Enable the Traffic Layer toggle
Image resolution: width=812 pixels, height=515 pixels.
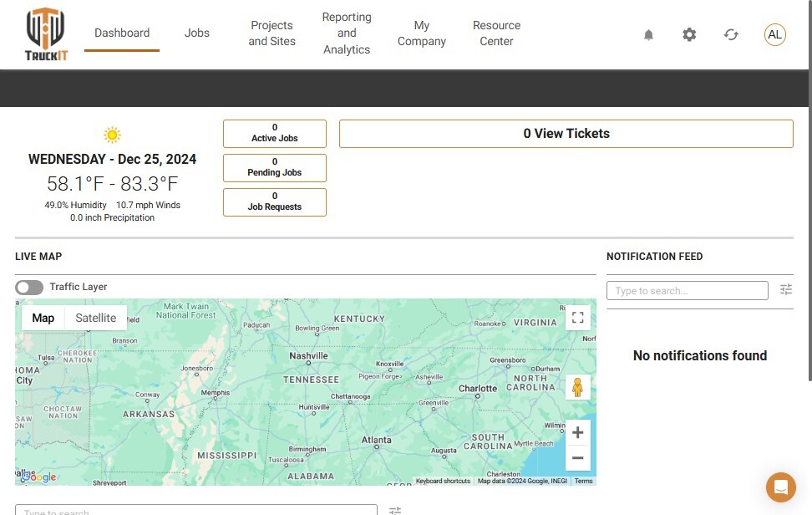pos(29,288)
